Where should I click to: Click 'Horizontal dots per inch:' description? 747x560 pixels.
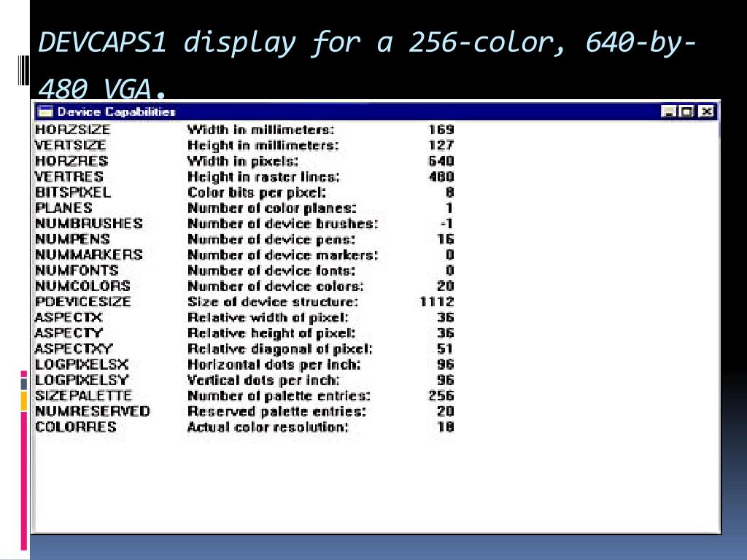[274, 365]
